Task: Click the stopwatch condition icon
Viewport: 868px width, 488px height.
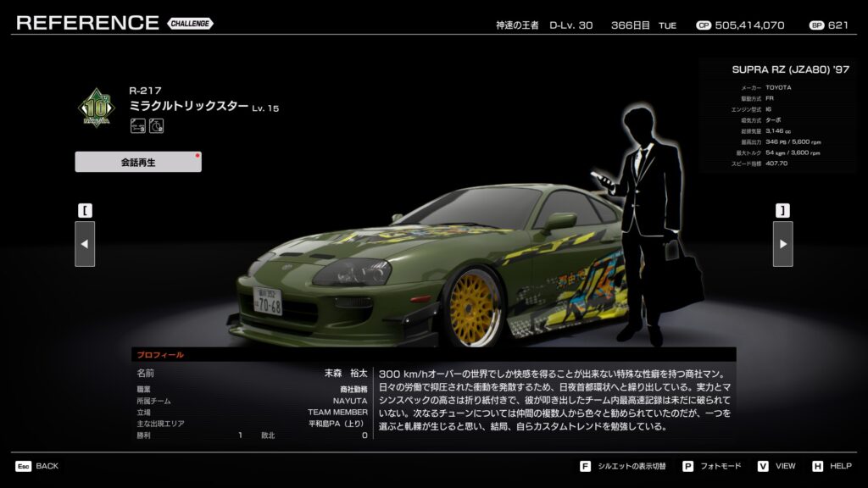Action: [x=156, y=126]
